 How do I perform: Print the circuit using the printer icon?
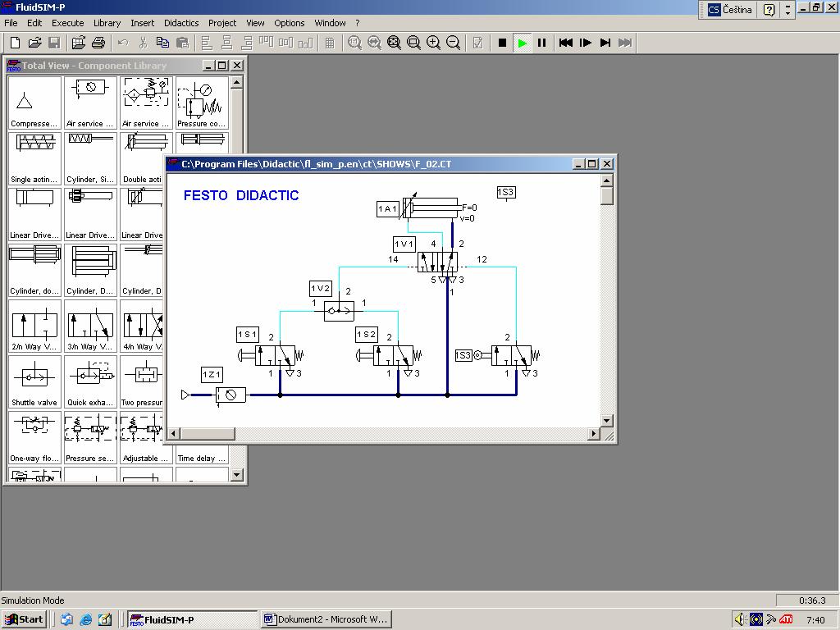(98, 43)
